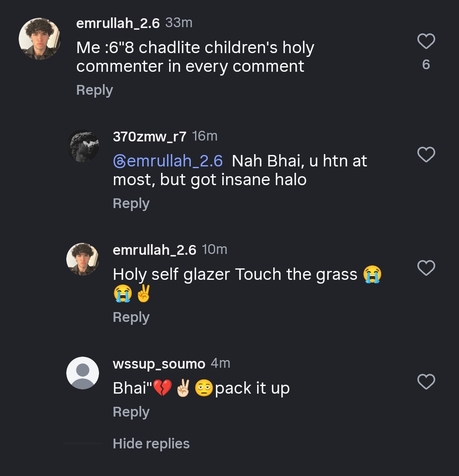Open wssup_soumo's default profile avatar
This screenshot has width=459, height=476.
pos(83,373)
